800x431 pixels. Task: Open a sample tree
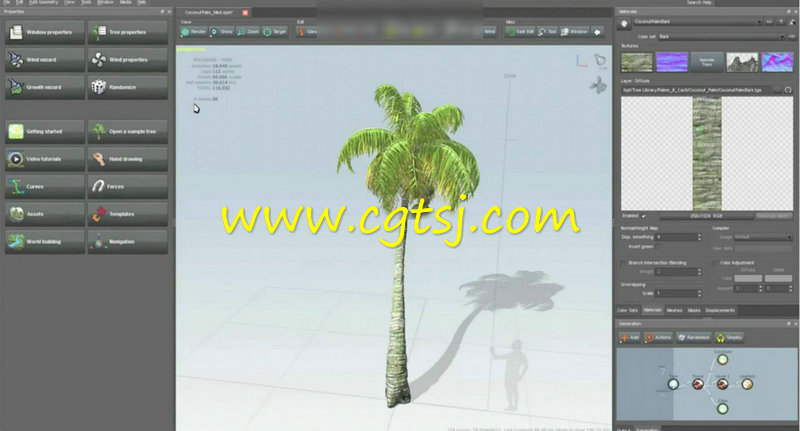coord(128,132)
